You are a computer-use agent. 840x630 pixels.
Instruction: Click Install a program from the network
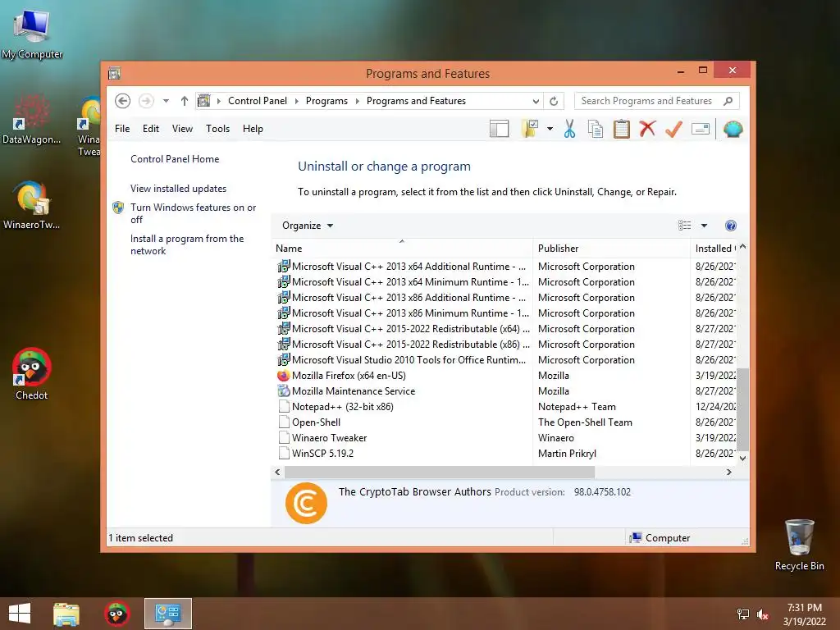click(x=187, y=244)
